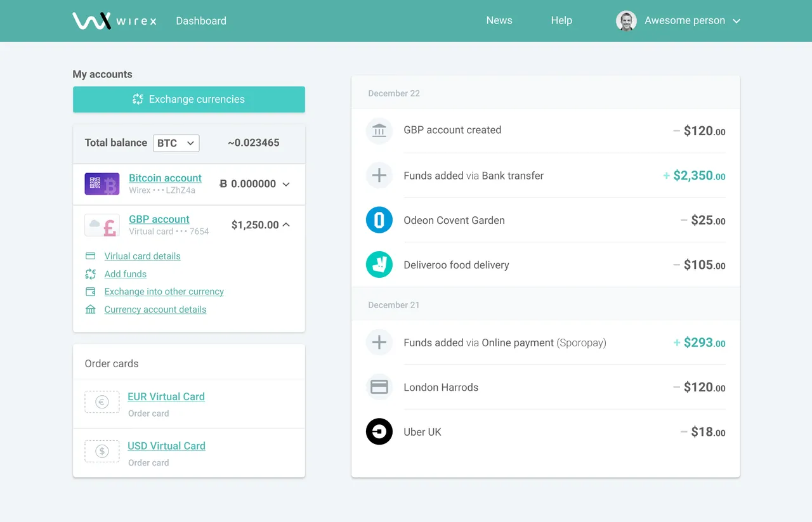The height and width of the screenshot is (522, 812).
Task: Click the total balance value ~0.023465
Action: [254, 143]
